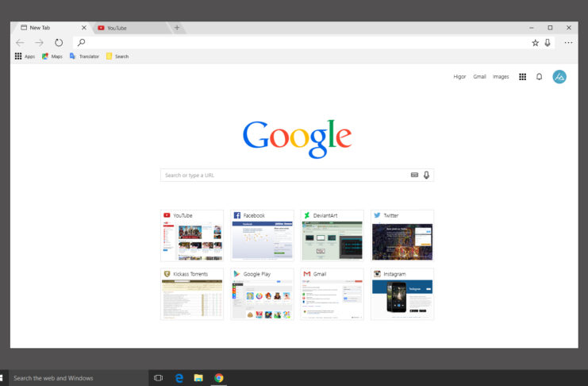The width and height of the screenshot is (588, 386).
Task: Reload the page with refresh icon
Action: coord(58,42)
